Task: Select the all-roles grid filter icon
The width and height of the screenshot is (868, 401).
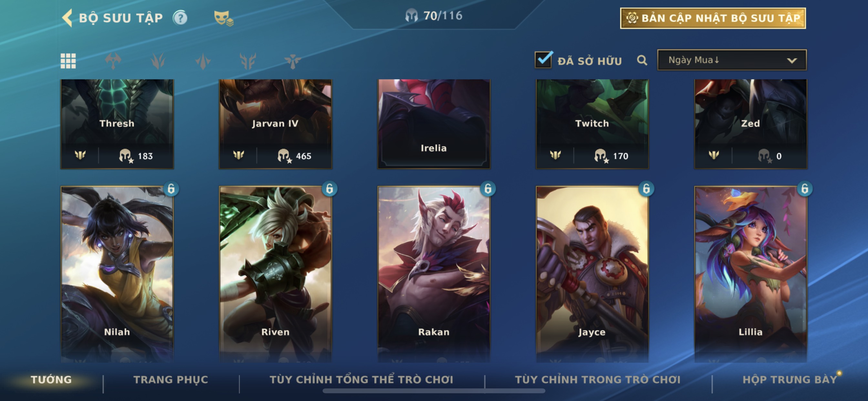Action: (x=68, y=61)
